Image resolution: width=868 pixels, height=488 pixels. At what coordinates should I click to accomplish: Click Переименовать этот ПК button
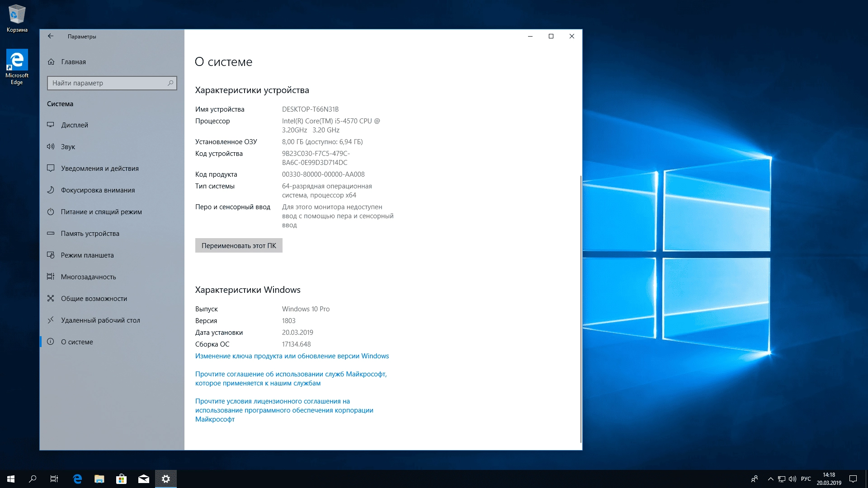239,245
